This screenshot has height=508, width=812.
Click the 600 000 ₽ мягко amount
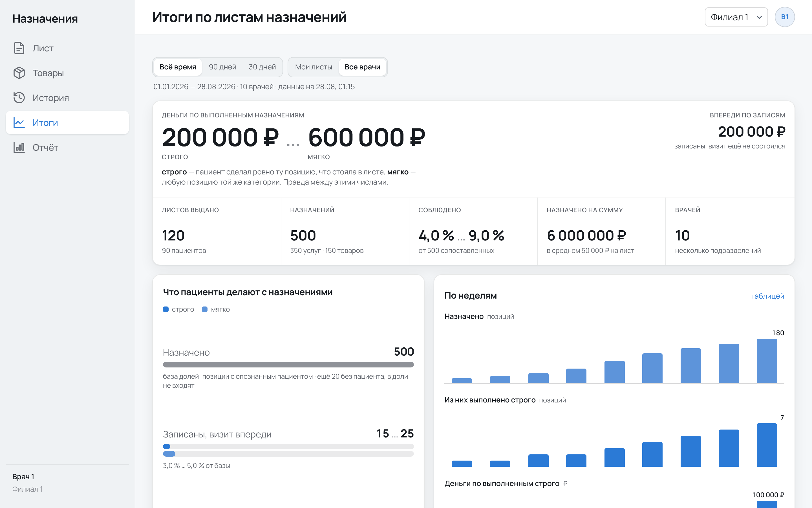click(367, 137)
